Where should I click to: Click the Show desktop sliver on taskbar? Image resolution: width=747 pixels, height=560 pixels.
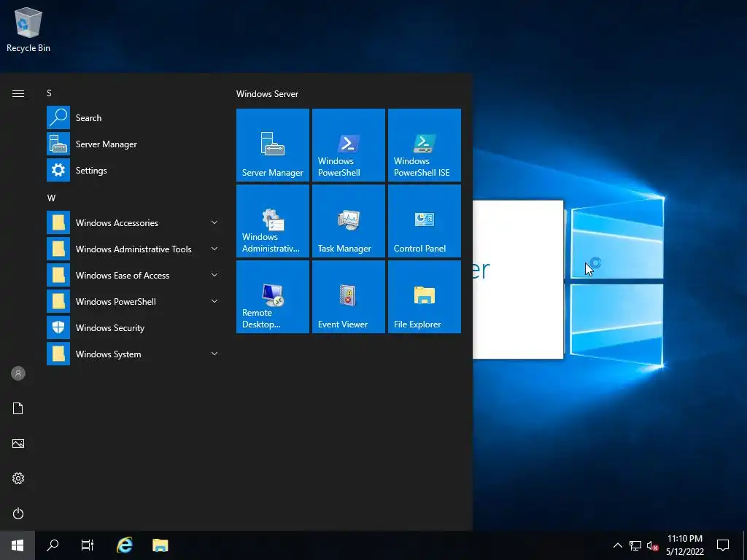click(745, 545)
